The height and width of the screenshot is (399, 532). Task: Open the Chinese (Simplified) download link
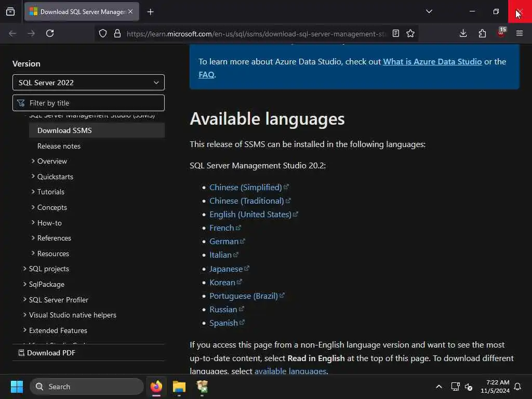coord(249,187)
